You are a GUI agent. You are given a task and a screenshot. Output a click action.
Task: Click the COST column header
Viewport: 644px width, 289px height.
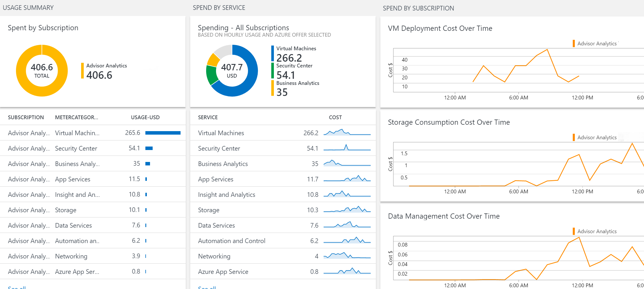pos(335,117)
